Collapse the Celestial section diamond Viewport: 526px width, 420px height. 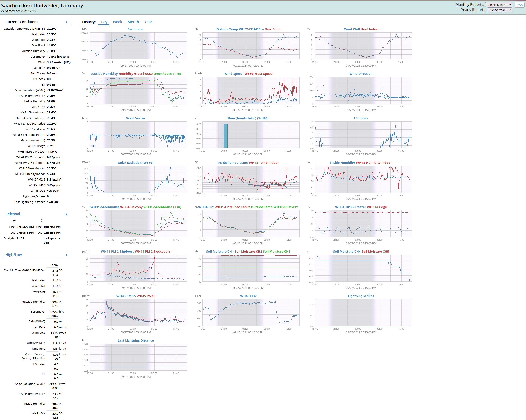coord(67,214)
